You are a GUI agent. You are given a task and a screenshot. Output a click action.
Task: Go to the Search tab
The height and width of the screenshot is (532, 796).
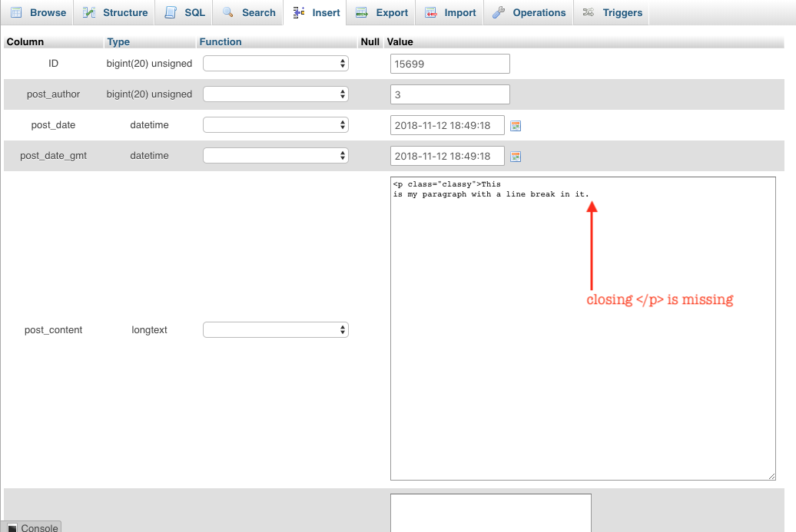pos(249,12)
